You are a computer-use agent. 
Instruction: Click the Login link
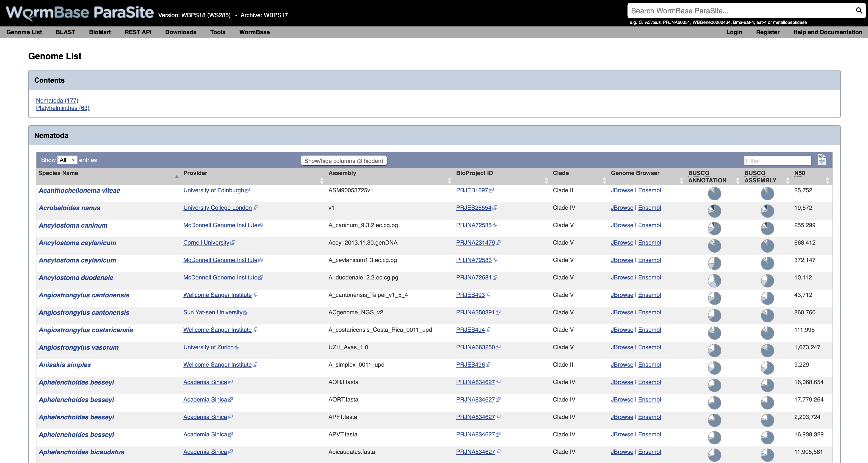734,32
